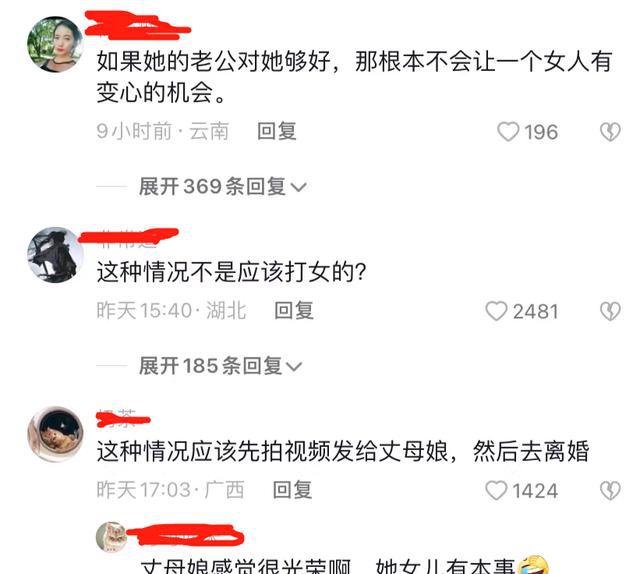
Task: Expand 185 replies chevron
Action: point(294,367)
